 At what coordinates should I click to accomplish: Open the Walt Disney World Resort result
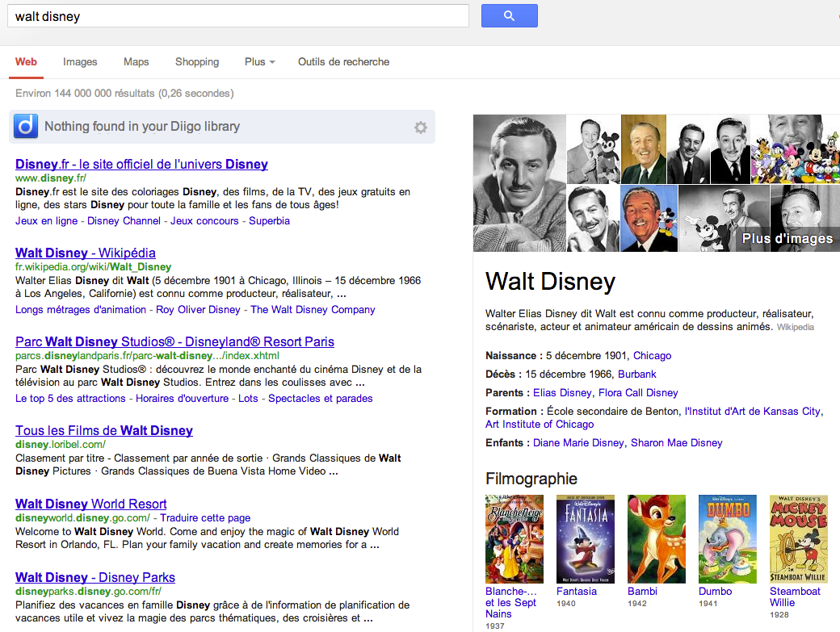coord(91,504)
